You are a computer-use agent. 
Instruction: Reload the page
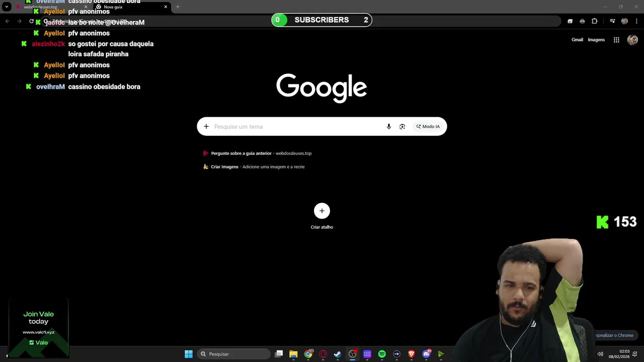pos(31,21)
